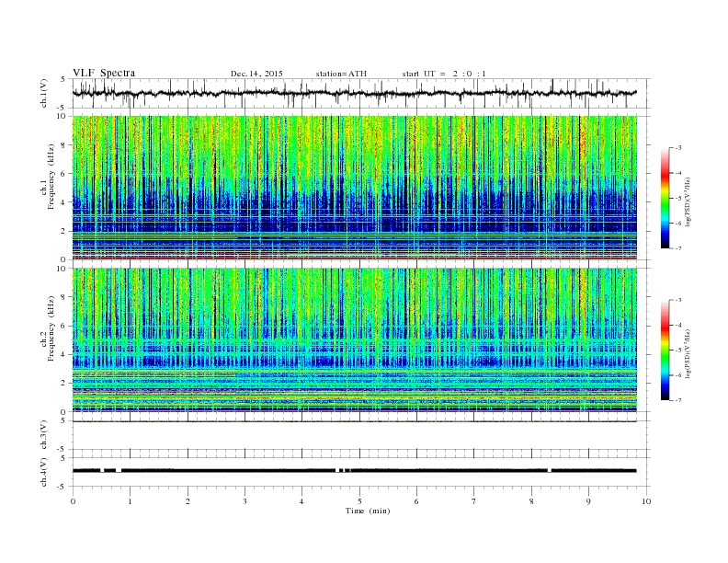Click the '6' tick on the time axis
This screenshot has width=728, height=563.
pos(416,501)
